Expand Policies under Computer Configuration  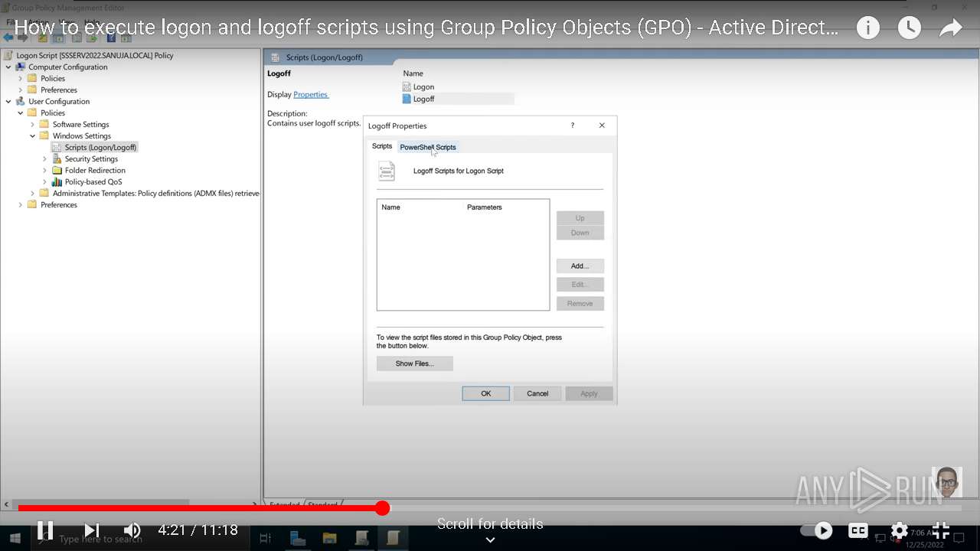21,78
